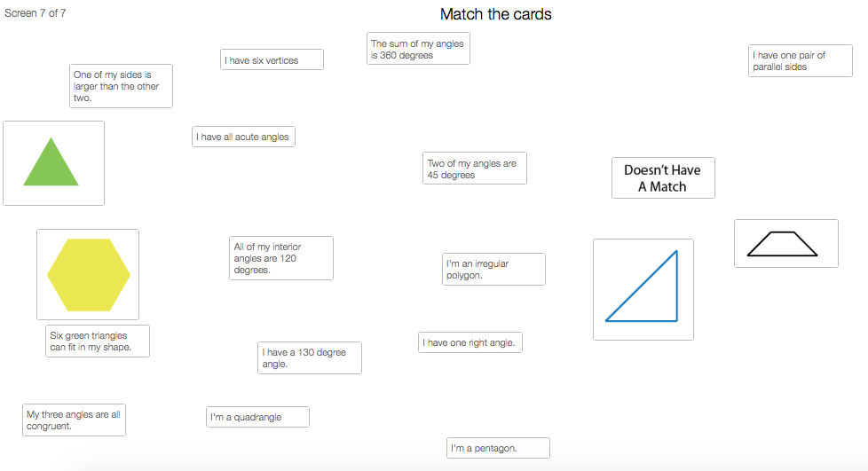Click the "I'm a quadrangle" card

[x=257, y=417]
